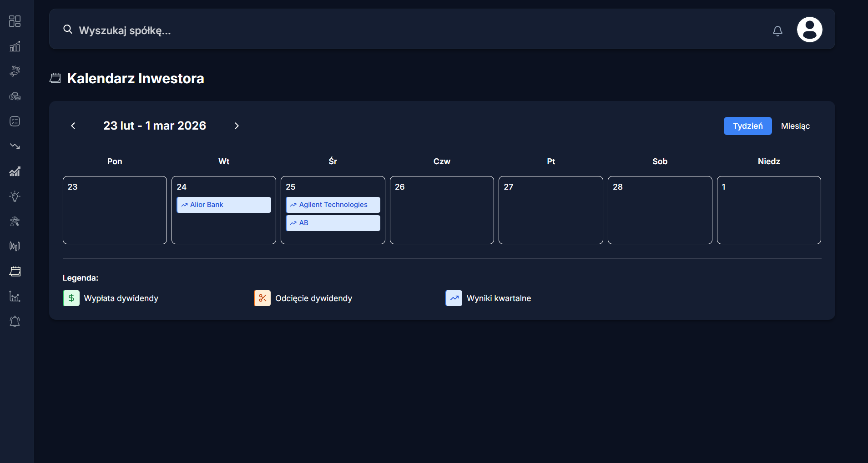Open the checklist icon in sidebar

pyautogui.click(x=15, y=121)
